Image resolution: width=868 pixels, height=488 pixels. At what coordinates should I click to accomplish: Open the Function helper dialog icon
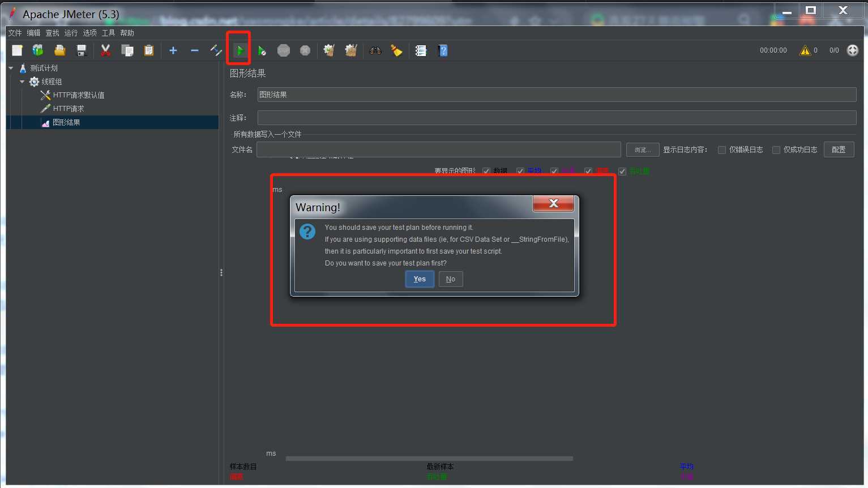tap(421, 50)
